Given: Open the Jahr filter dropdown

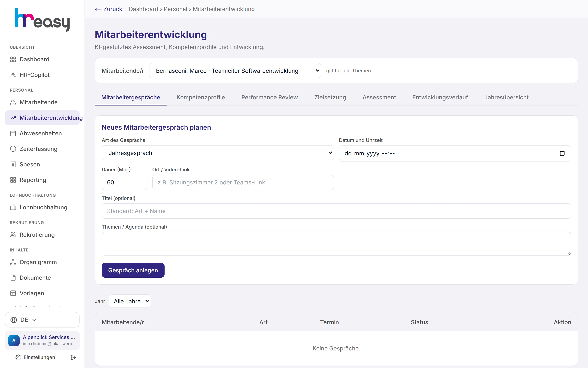Looking at the screenshot, I should coord(130,301).
